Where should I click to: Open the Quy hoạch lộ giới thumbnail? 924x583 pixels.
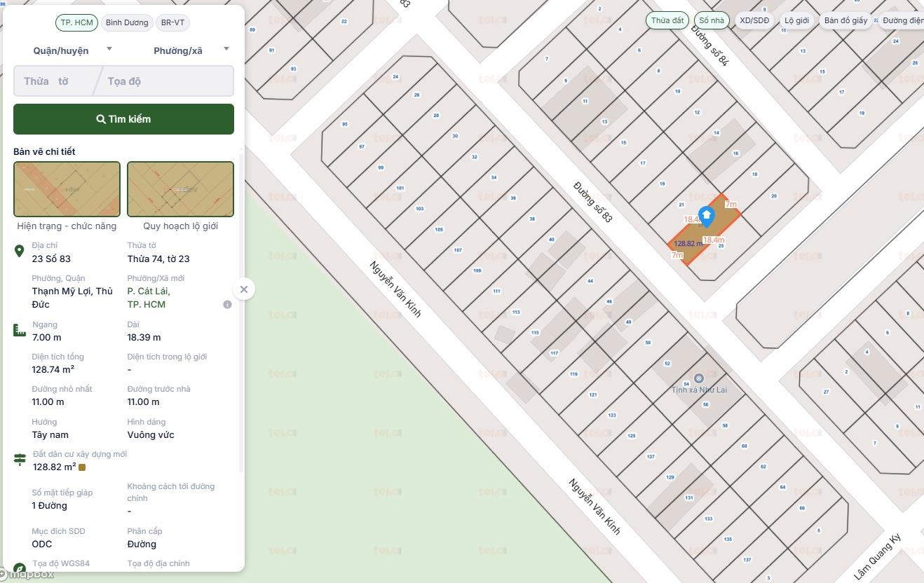coord(180,189)
